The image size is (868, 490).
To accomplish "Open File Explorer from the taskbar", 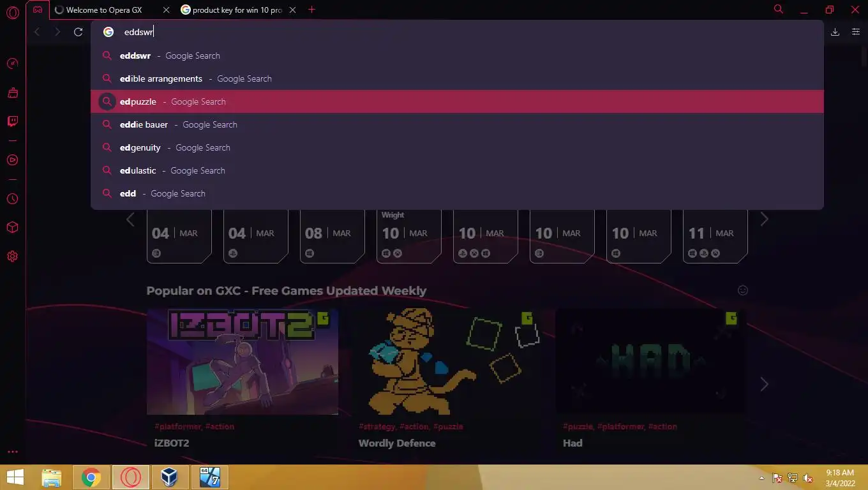I will pos(52,477).
